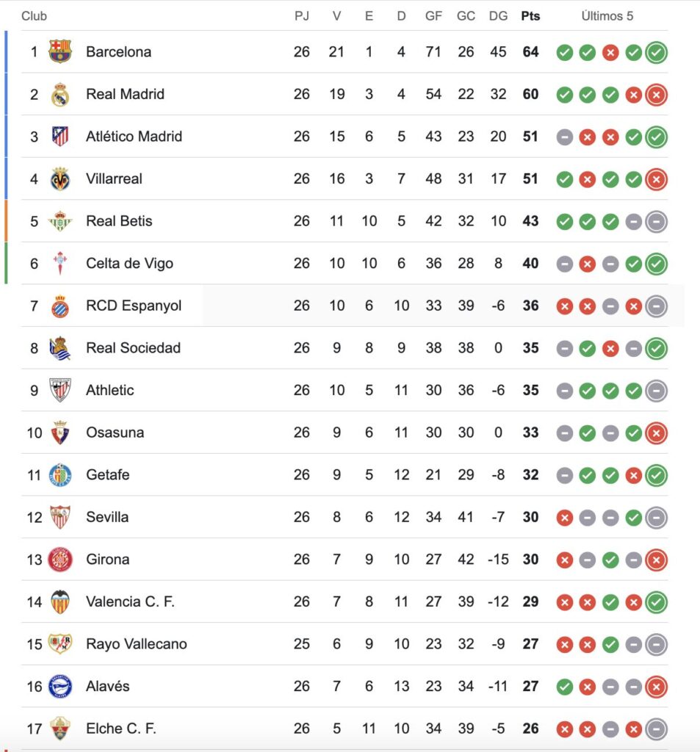Click Barcelona's latest win result icon
700x752 pixels.
656,52
